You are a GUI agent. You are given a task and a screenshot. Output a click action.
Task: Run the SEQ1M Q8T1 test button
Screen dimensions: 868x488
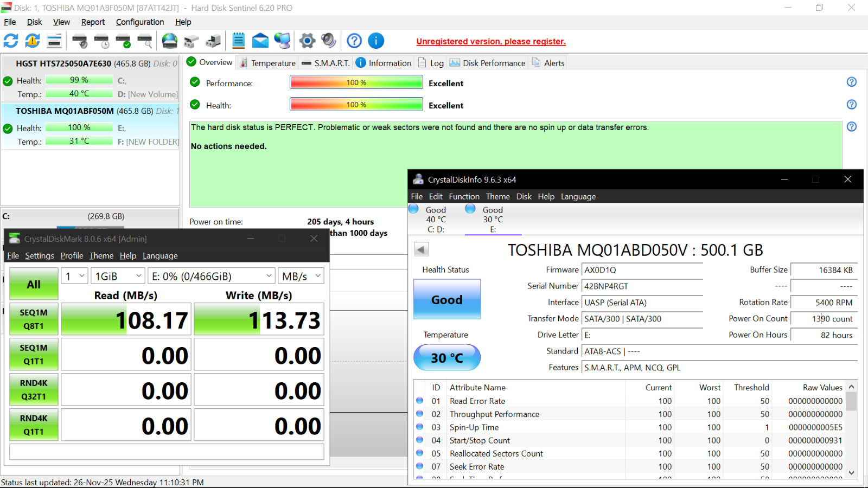[x=34, y=319]
